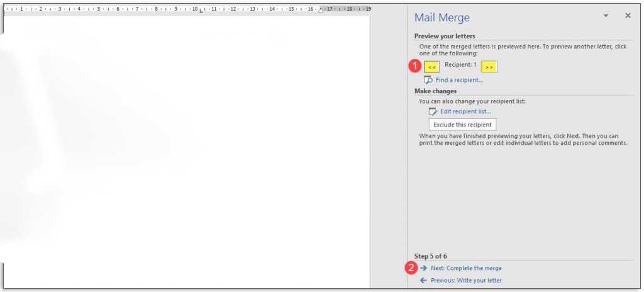Click the 'Mail Merge' pane title
This screenshot has height=292, width=644.
coord(442,18)
